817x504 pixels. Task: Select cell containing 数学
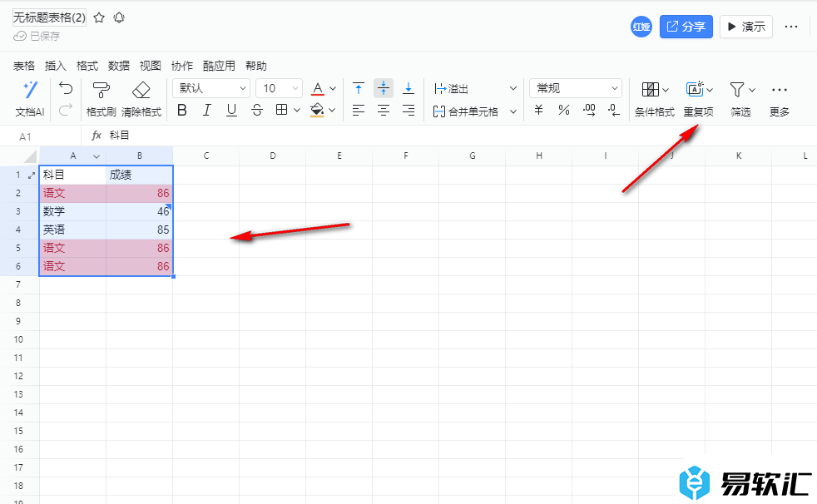pos(72,211)
